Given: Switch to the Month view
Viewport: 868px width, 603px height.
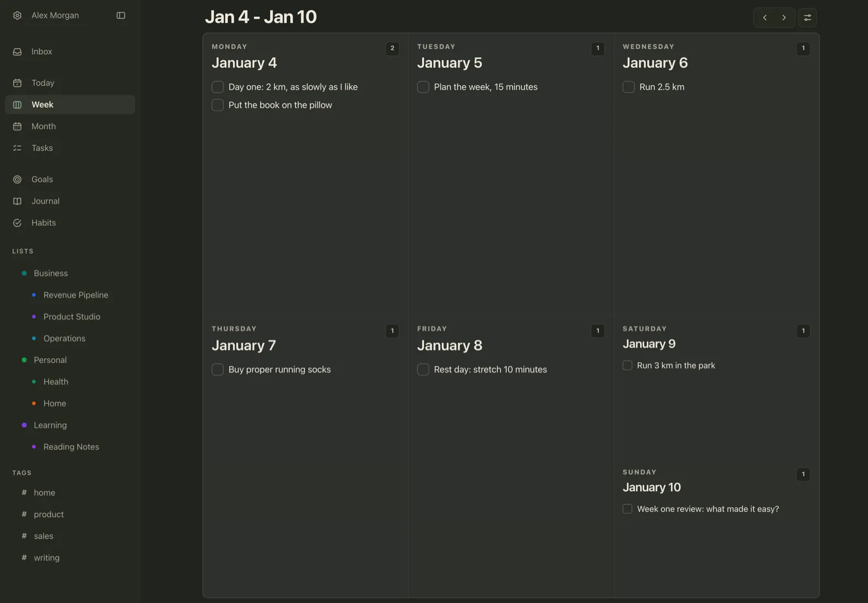Looking at the screenshot, I should pos(70,126).
